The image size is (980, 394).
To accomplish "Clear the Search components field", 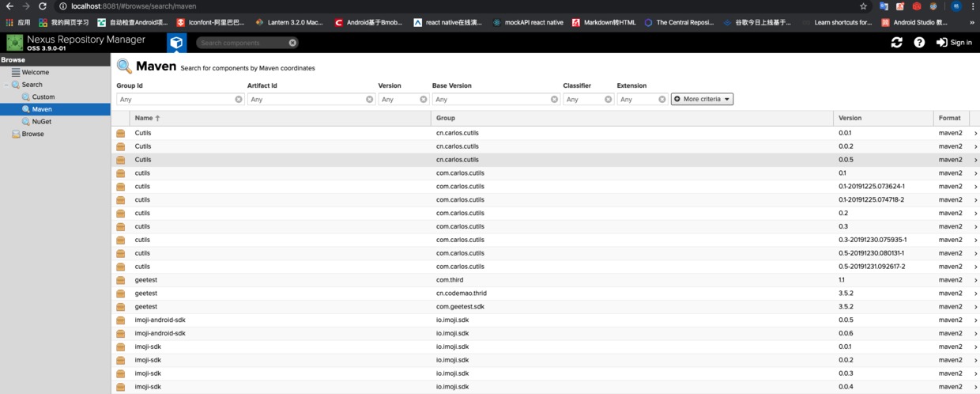I will click(x=292, y=43).
